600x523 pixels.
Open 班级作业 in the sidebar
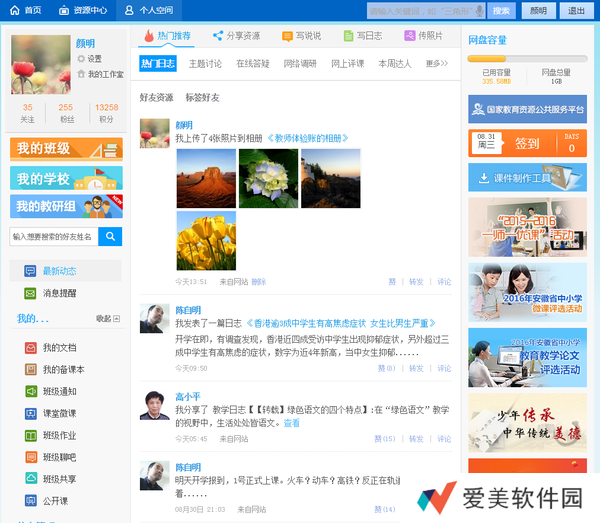pos(59,435)
